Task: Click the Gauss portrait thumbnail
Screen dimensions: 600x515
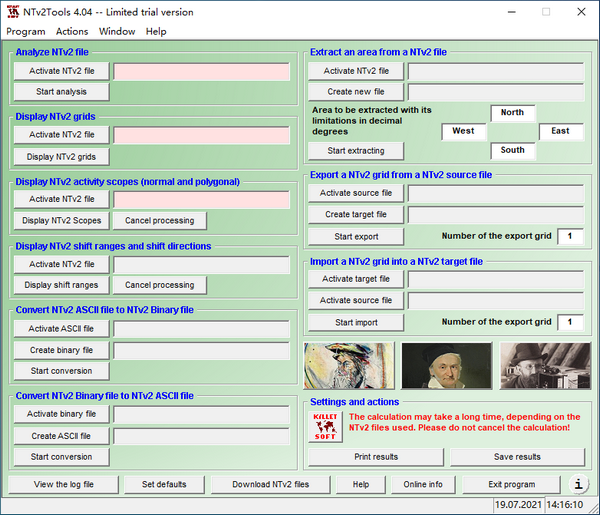Action: point(446,365)
